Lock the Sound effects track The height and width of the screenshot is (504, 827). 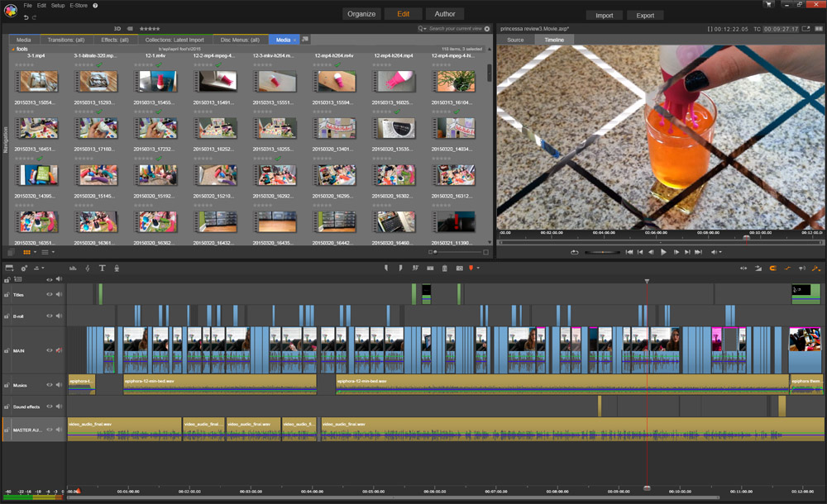pos(7,407)
